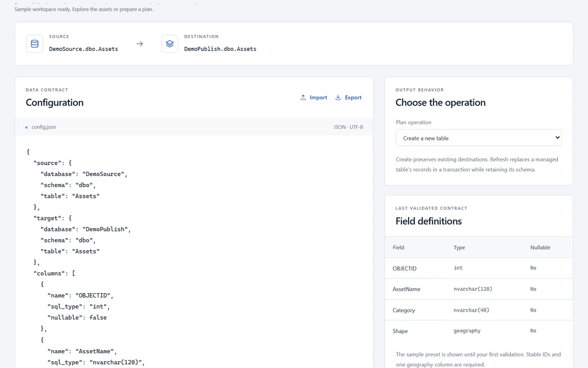The width and height of the screenshot is (588, 368).
Task: Click the "Choose the operation" heading
Action: [x=440, y=102]
